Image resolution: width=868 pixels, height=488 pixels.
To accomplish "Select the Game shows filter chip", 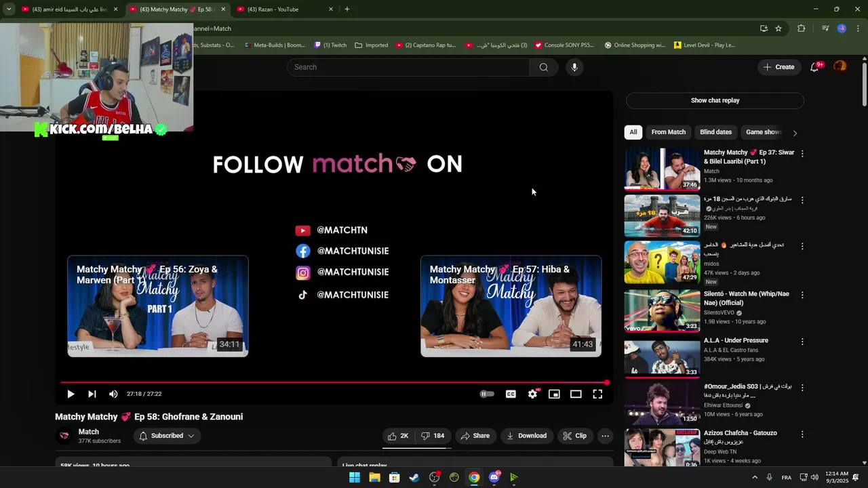I will click(x=764, y=132).
